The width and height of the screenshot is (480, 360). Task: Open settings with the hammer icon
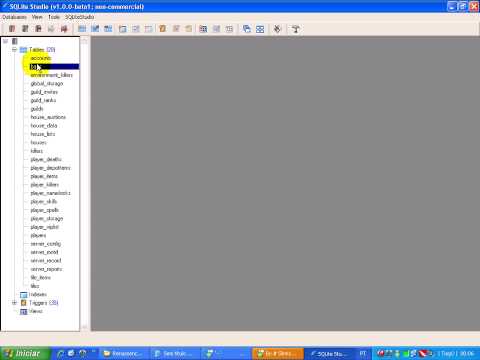point(295,29)
